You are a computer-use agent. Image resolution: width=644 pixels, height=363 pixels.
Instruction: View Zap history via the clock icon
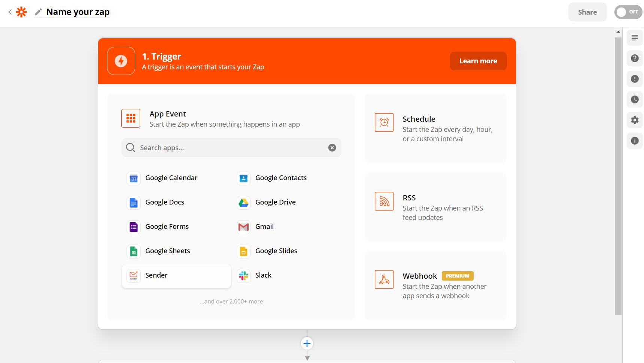[x=634, y=99]
